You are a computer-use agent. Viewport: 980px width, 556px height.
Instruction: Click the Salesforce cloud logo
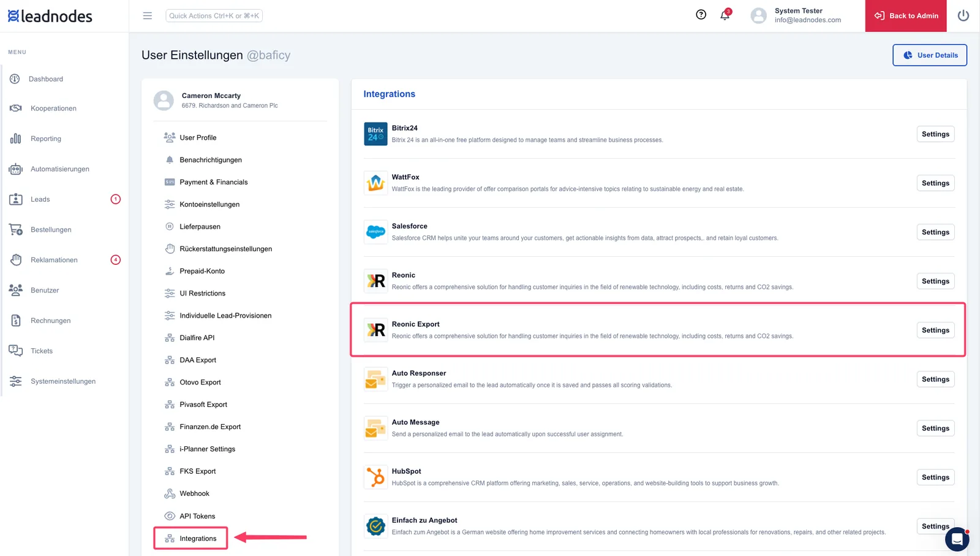[375, 232]
